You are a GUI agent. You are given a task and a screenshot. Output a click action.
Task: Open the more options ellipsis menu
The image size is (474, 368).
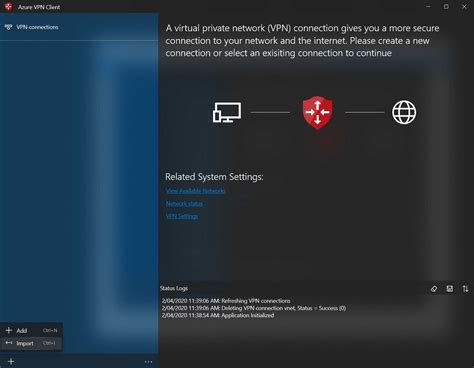[x=148, y=362]
